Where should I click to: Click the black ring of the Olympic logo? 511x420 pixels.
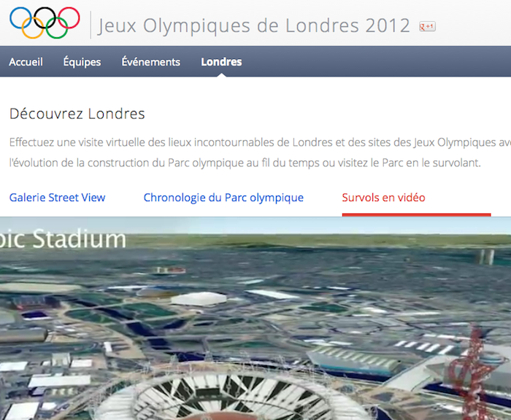(x=45, y=17)
